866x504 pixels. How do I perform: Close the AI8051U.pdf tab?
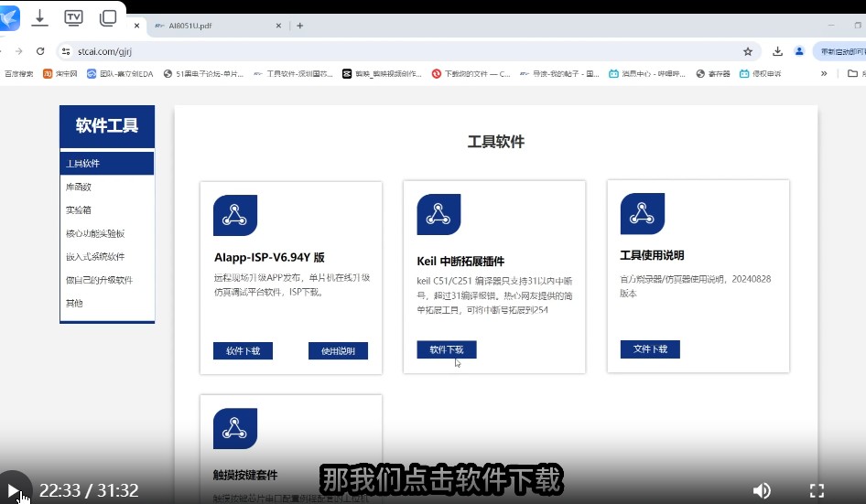(x=278, y=26)
